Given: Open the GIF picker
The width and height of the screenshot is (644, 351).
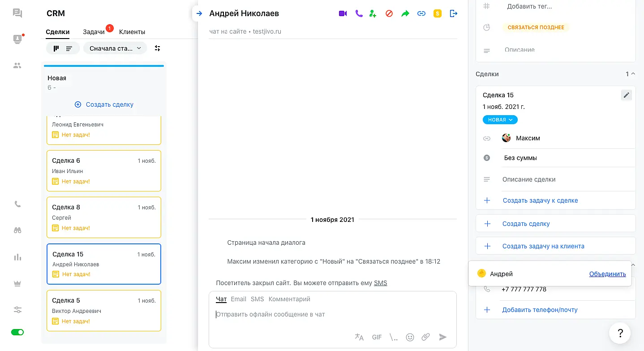Looking at the screenshot, I should point(377,337).
